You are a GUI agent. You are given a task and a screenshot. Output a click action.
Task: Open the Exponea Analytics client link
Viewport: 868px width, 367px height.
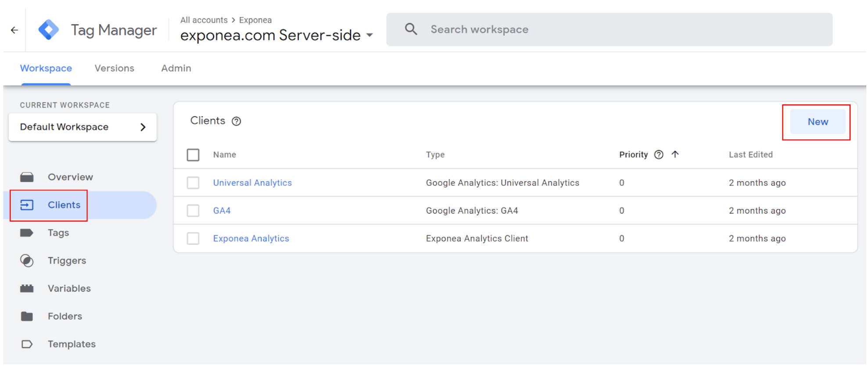point(251,238)
